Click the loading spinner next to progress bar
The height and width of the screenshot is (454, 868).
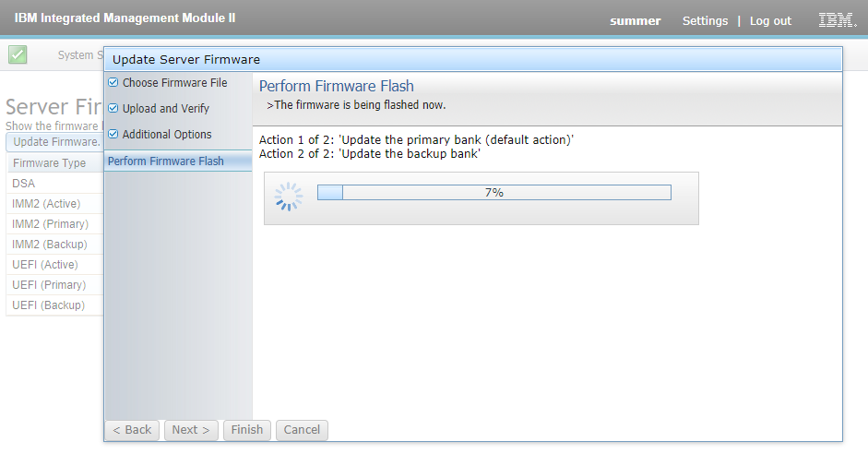coord(289,197)
